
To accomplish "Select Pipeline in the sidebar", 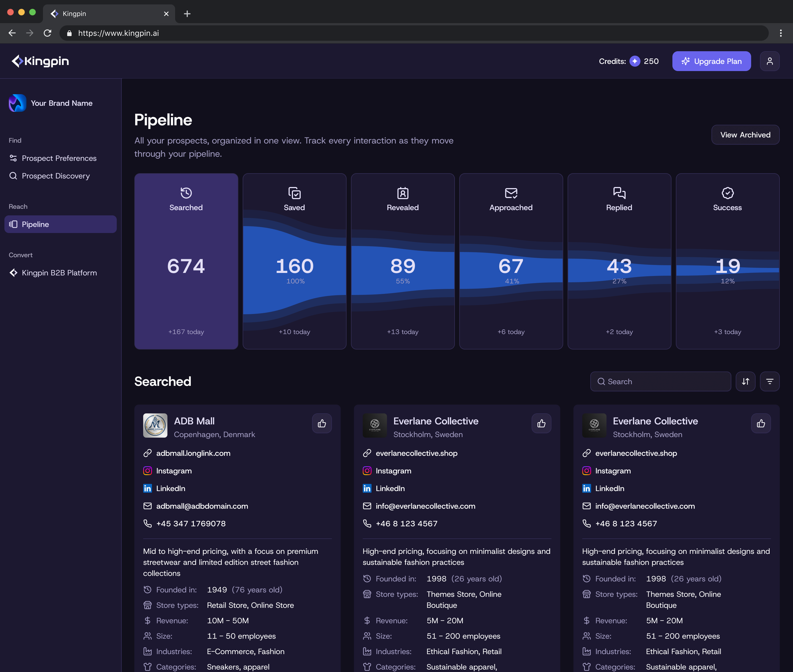I will pyautogui.click(x=61, y=224).
